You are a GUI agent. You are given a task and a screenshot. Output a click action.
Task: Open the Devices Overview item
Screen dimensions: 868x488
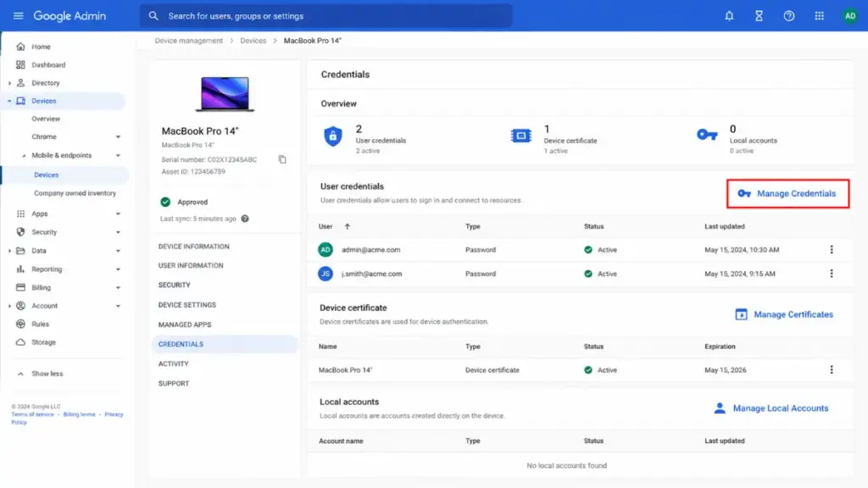pyautogui.click(x=46, y=119)
